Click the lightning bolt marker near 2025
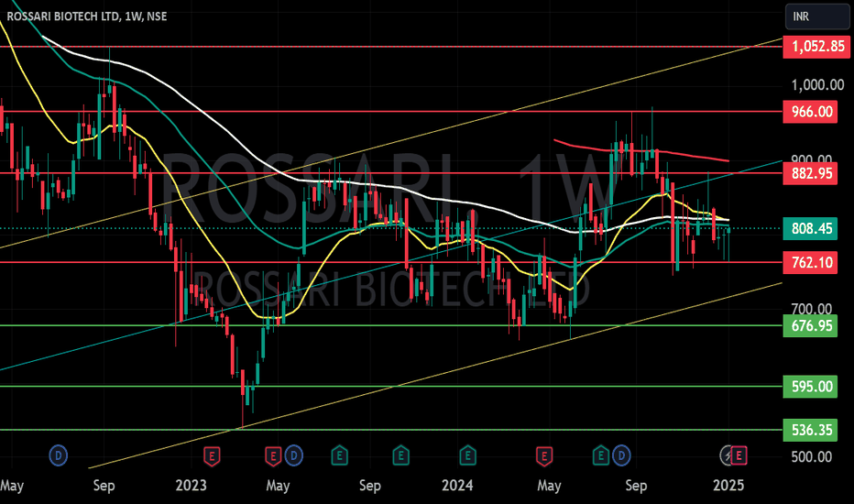 coord(727,455)
